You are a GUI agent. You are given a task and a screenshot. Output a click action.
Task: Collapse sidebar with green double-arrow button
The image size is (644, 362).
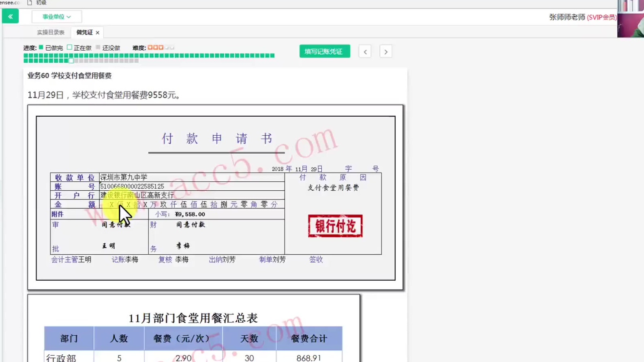10,17
